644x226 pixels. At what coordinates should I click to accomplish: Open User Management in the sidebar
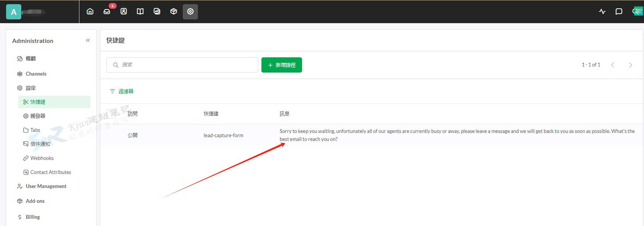[46, 186]
